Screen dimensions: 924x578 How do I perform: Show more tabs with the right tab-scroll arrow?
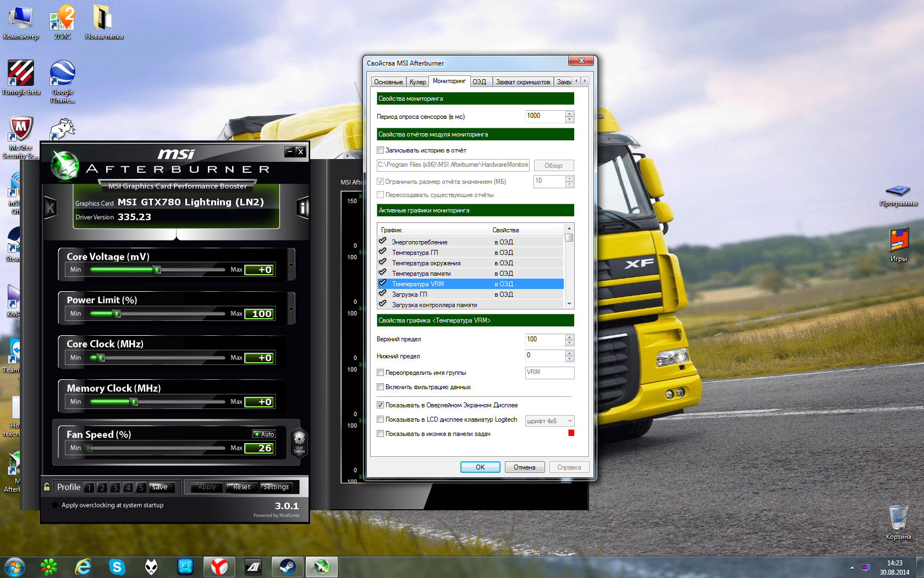tap(585, 81)
